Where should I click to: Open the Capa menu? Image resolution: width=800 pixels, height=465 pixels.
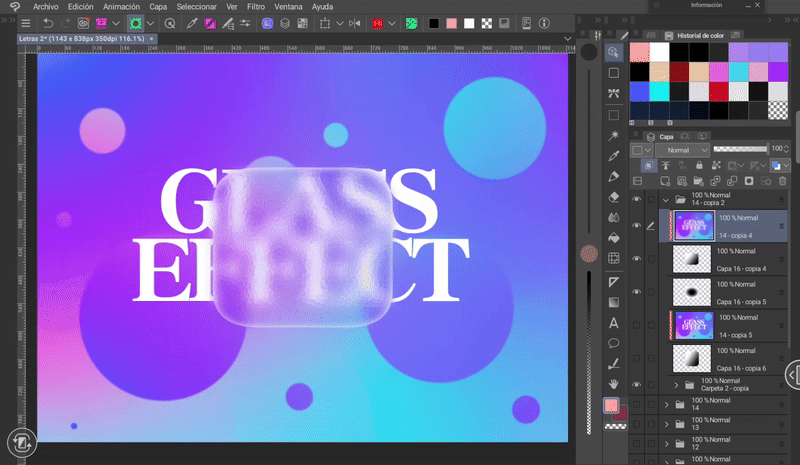158,6
